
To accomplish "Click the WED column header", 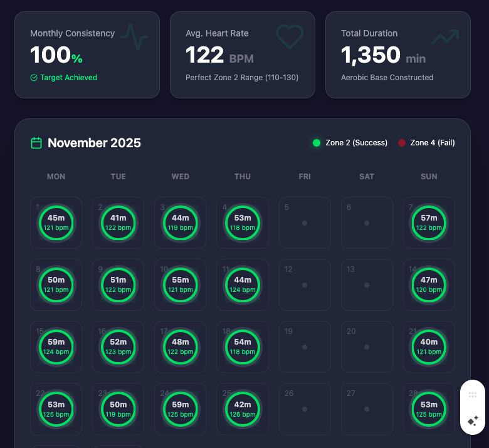I will (181, 177).
